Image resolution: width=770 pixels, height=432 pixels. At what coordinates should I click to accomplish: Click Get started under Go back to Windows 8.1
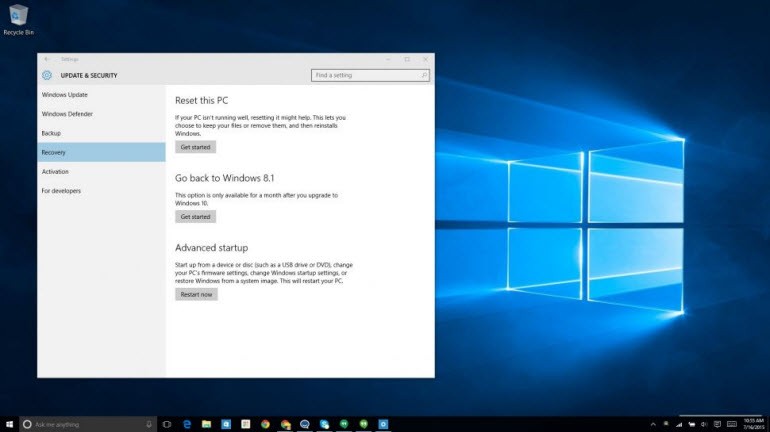[195, 216]
